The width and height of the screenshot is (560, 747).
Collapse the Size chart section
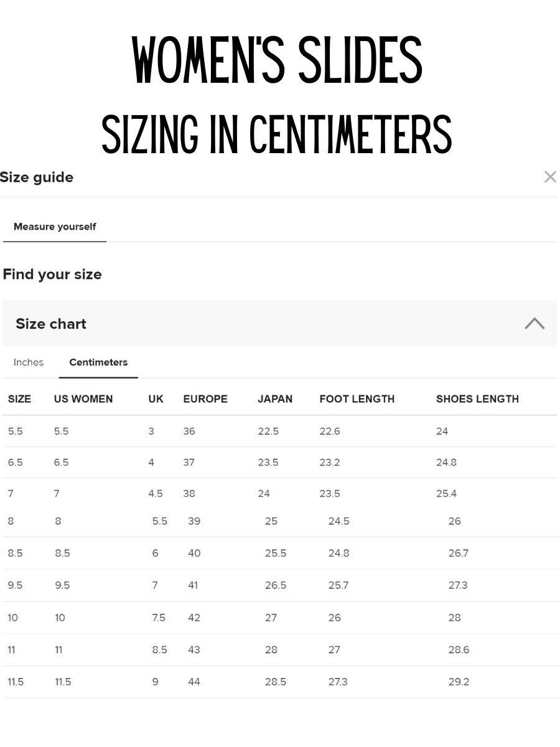534,324
